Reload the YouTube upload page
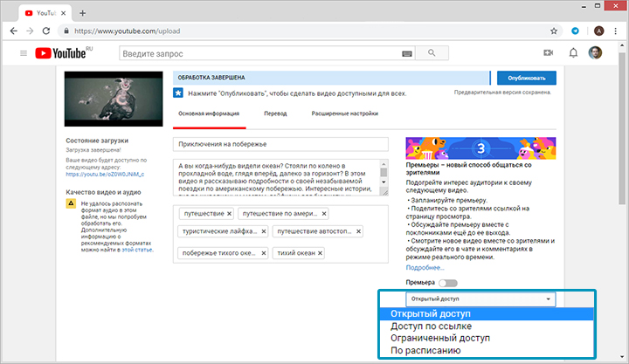The height and width of the screenshot is (364, 629). coord(46,31)
